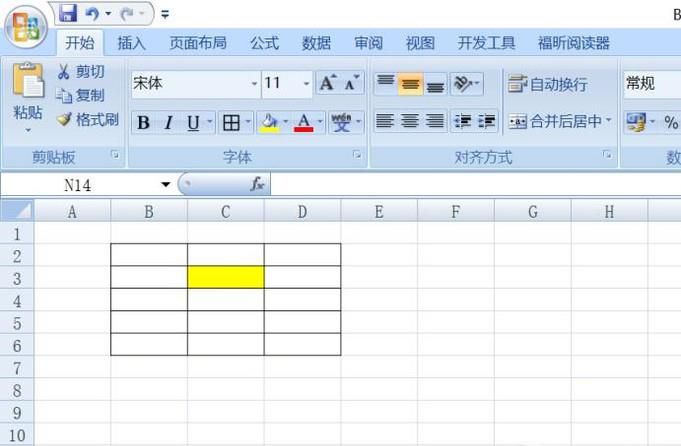
Task: Open the 对齐方式 dialog launcher
Action: (607, 155)
